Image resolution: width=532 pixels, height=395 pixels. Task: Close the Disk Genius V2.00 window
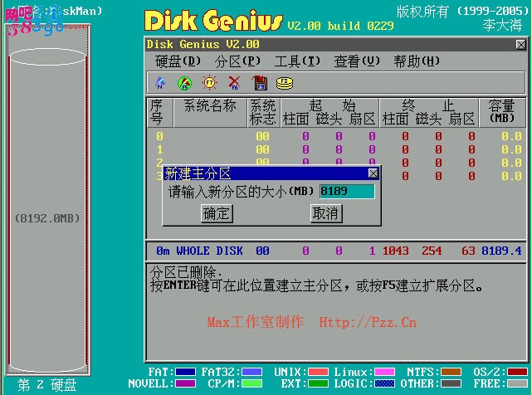coord(521,45)
